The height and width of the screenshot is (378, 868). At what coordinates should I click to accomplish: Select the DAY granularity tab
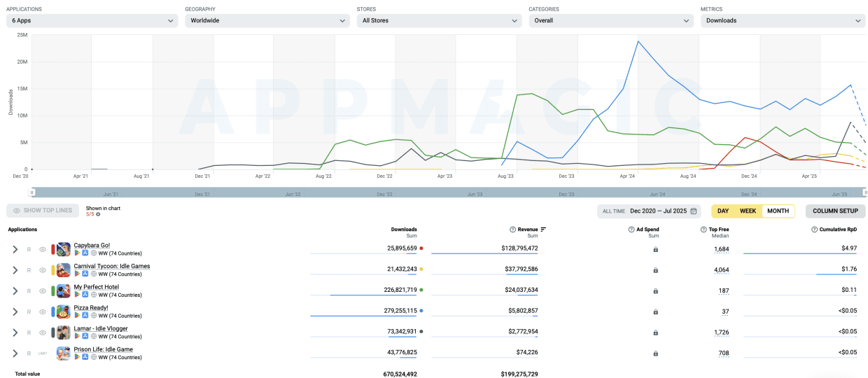(723, 211)
